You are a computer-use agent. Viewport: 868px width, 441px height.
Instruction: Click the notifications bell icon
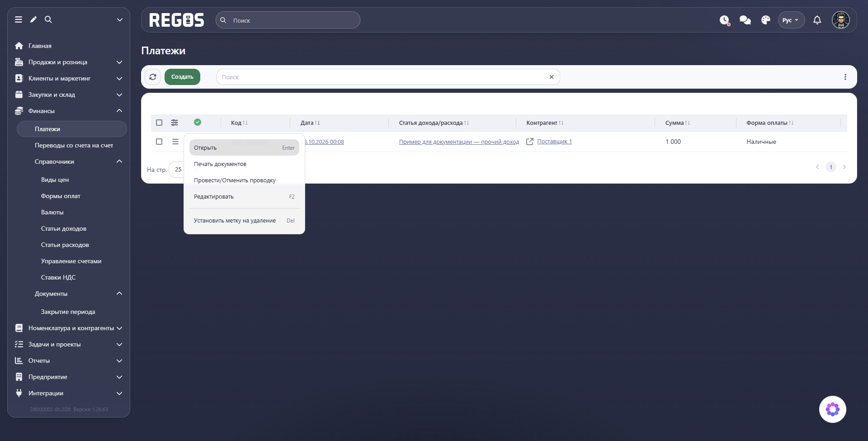(x=817, y=20)
